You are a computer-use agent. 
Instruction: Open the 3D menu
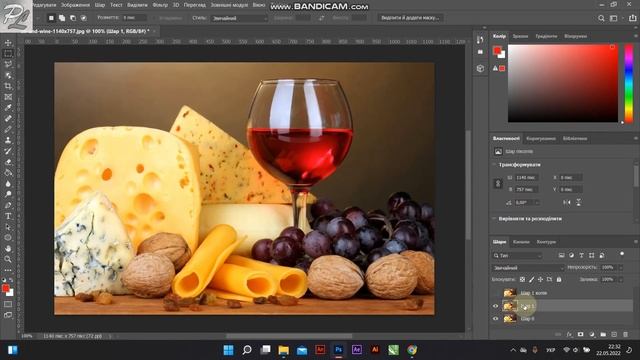[x=176, y=5]
